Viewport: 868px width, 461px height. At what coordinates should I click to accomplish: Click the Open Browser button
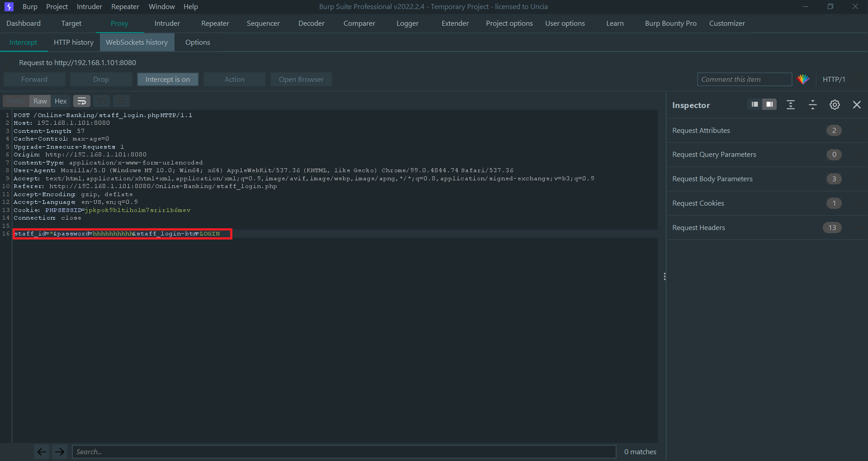click(301, 80)
